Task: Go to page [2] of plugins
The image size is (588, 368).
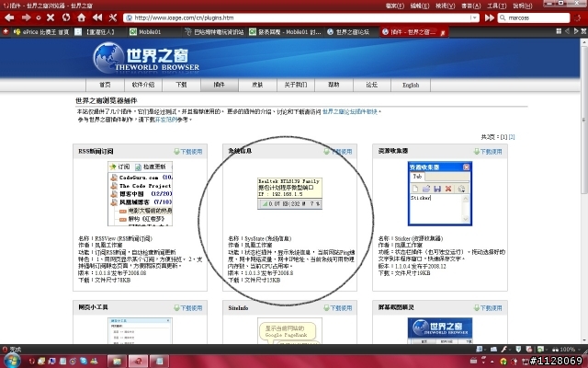Action: [x=512, y=137]
